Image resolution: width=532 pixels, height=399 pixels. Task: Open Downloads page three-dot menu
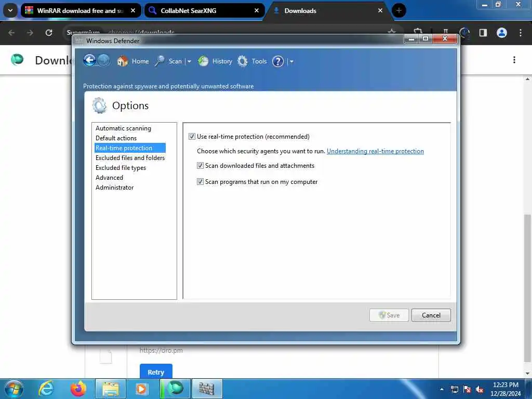(514, 60)
